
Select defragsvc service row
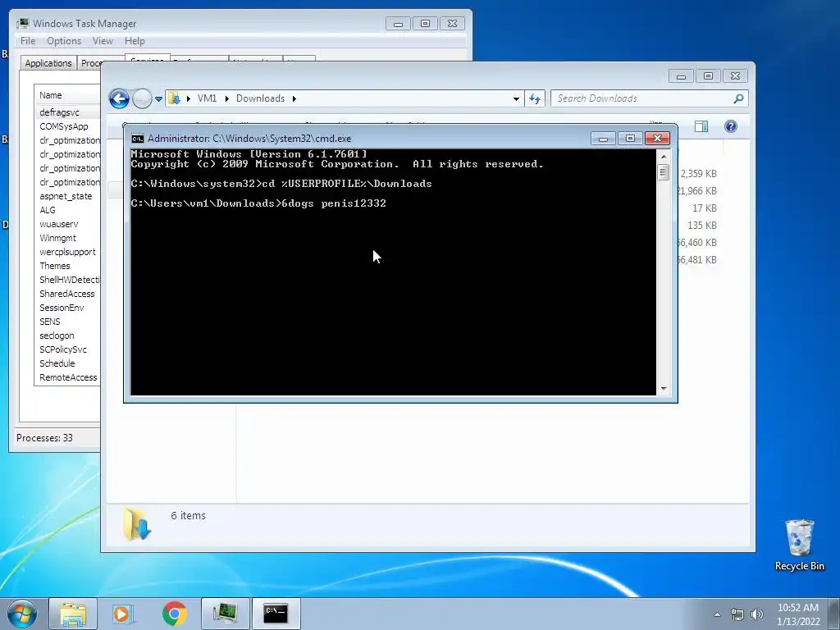pos(67,112)
